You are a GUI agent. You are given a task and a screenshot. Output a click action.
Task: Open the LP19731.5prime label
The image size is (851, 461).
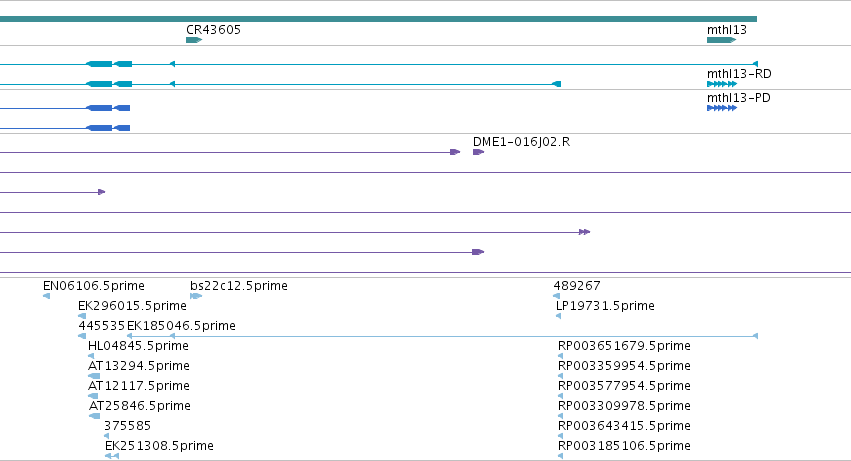pos(605,306)
